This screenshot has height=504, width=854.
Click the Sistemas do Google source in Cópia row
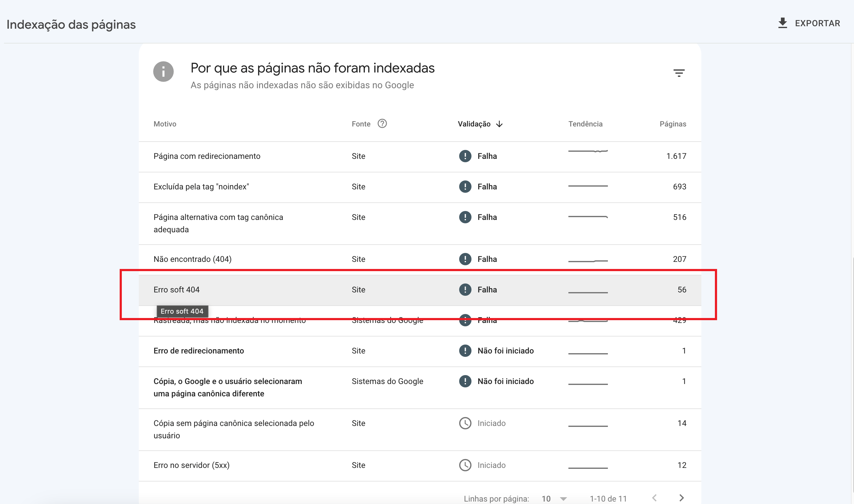(x=387, y=382)
